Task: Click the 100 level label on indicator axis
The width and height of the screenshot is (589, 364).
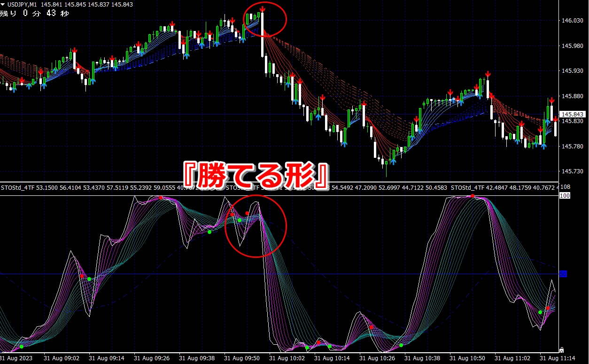Action: click(x=565, y=195)
